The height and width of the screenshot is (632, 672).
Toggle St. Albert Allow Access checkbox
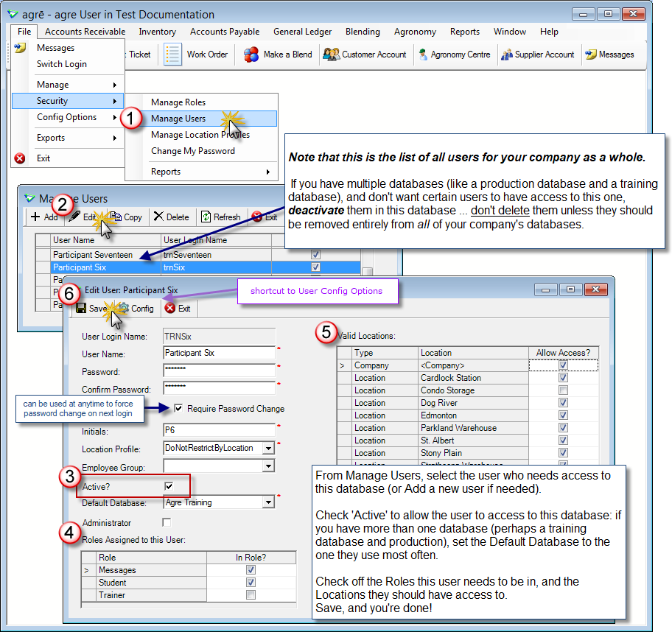tap(563, 440)
